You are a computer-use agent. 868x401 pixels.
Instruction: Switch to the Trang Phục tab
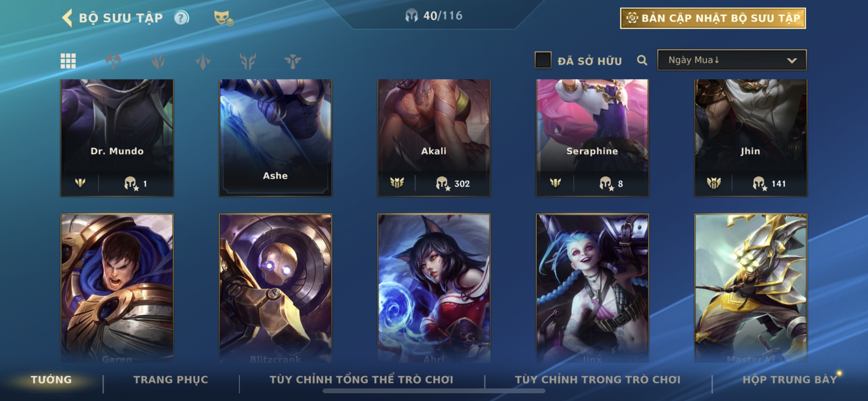171,379
